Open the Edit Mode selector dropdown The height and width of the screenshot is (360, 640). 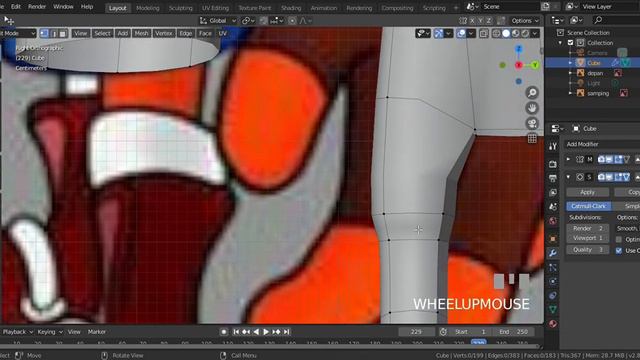click(x=18, y=33)
